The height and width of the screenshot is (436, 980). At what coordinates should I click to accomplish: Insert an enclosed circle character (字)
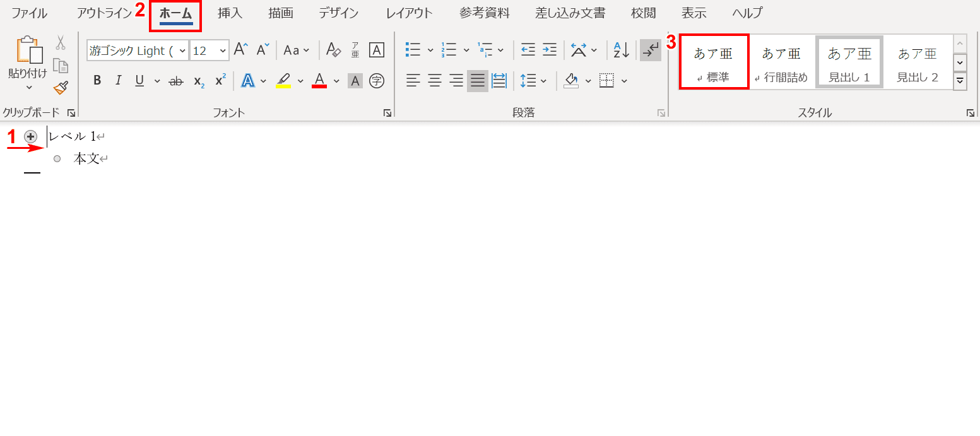[x=377, y=81]
